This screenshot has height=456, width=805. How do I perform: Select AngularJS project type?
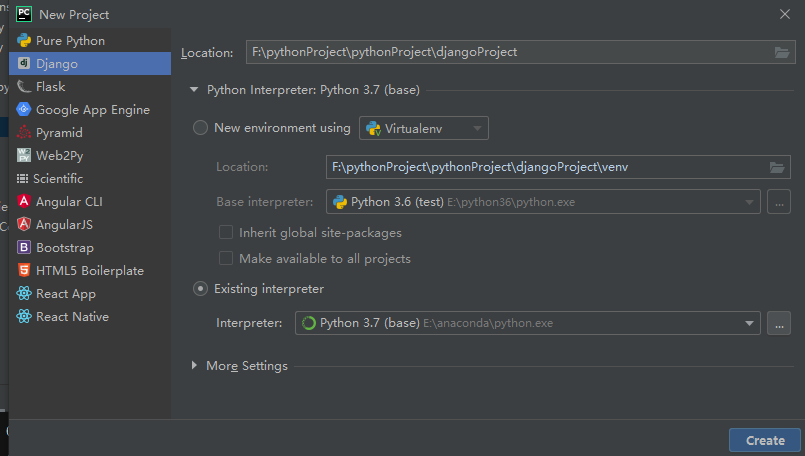point(90,224)
